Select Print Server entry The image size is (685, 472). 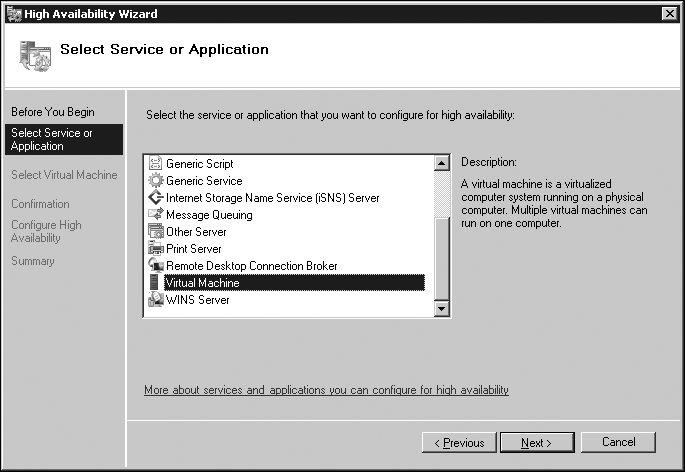coord(194,249)
